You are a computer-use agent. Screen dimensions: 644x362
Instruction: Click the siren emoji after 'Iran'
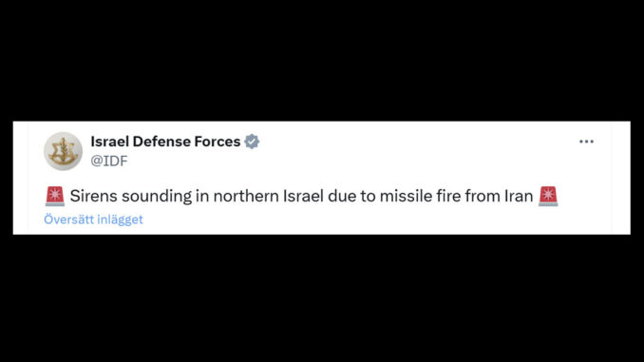[548, 196]
